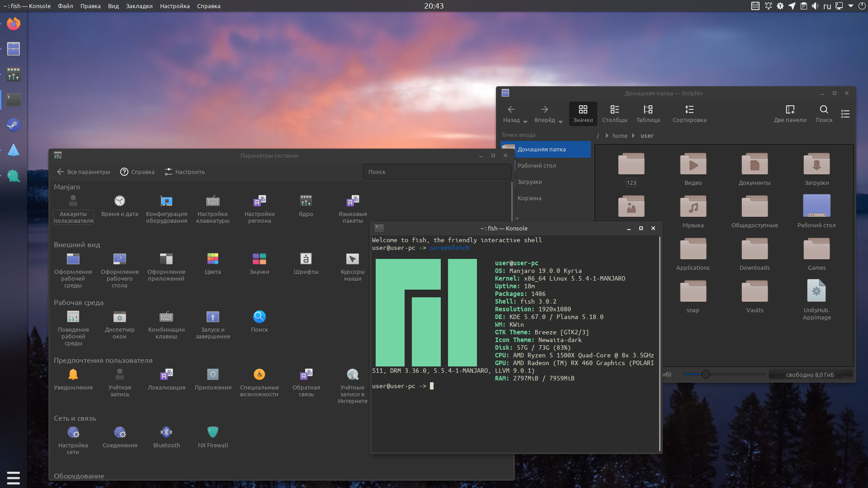This screenshot has height=488, width=868.
Task: Open the Правка menu
Action: click(x=90, y=6)
